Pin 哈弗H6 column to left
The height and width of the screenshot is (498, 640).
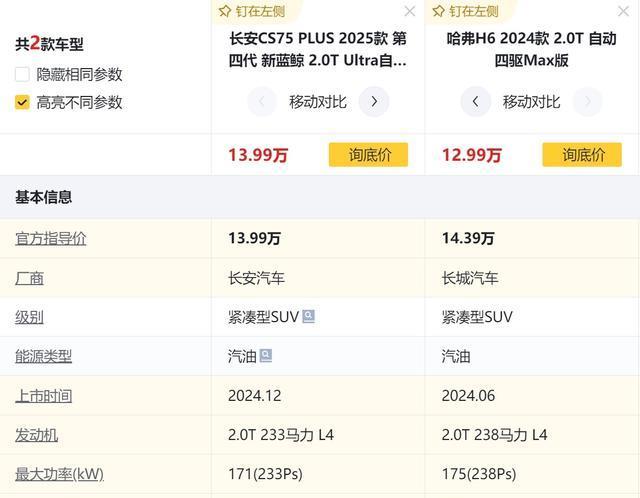[x=465, y=11]
